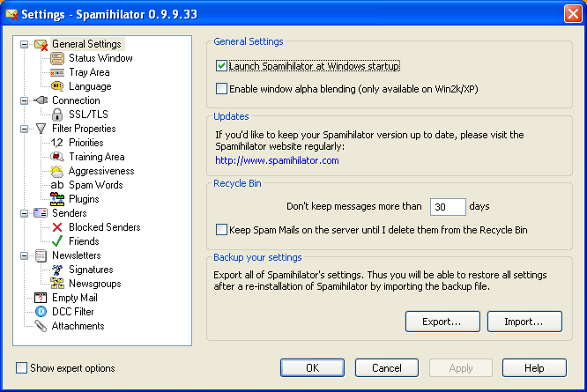Toggle Show expert options checkbox
The height and width of the screenshot is (392, 587).
22,368
